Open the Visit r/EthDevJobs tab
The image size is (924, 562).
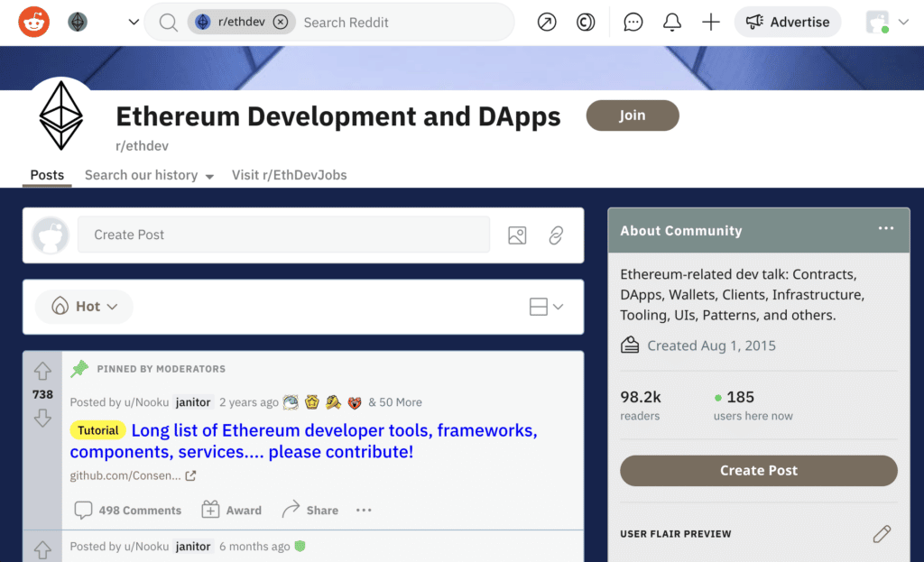point(289,175)
